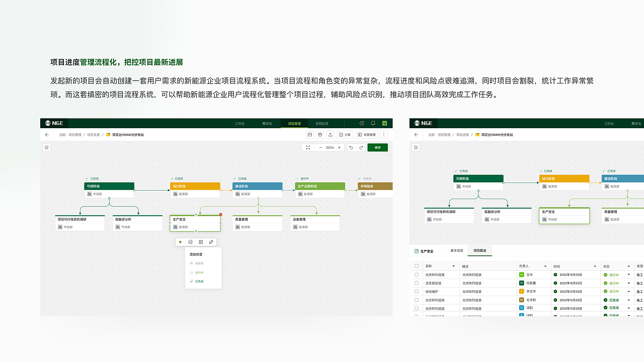644x362 pixels.
Task: Open the 项目跟进 tab in right window
Action: (x=480, y=250)
